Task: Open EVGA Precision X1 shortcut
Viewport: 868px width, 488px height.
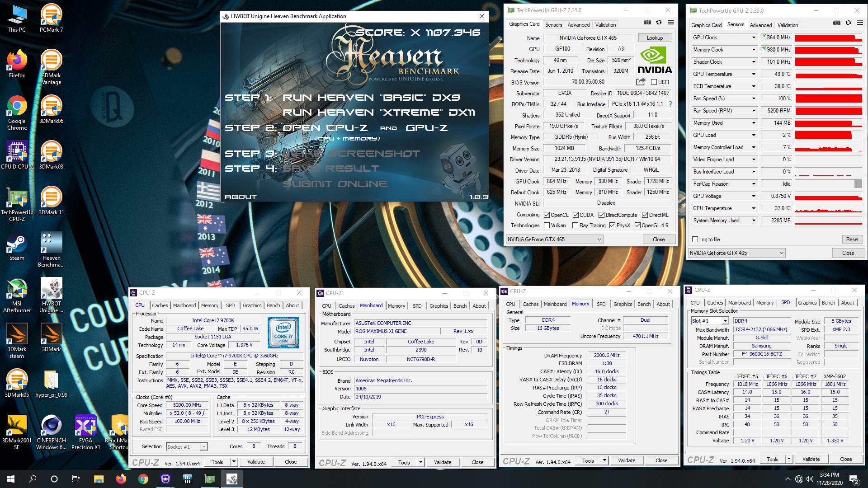Action: pos(85,432)
